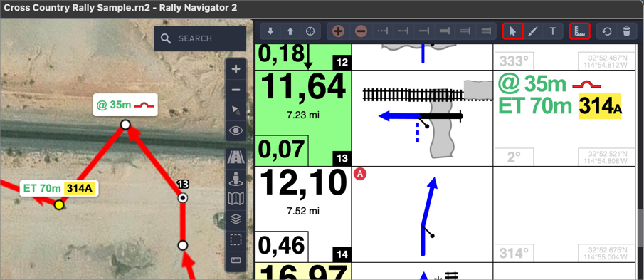This screenshot has width=644, height=280.
Task: Click roadbook row number 13 badge
Action: (342, 158)
